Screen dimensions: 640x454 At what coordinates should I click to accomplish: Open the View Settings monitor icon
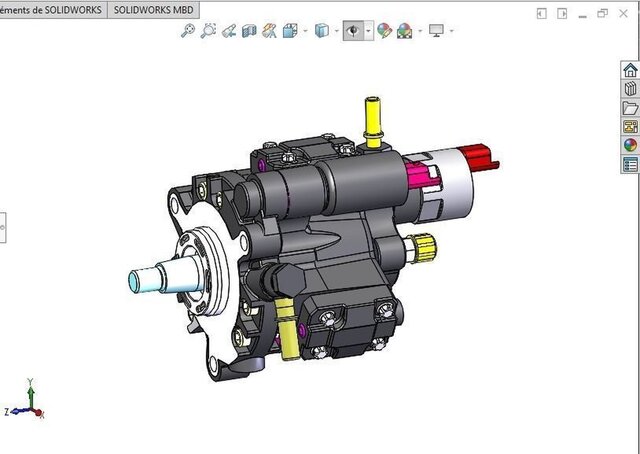tap(436, 31)
